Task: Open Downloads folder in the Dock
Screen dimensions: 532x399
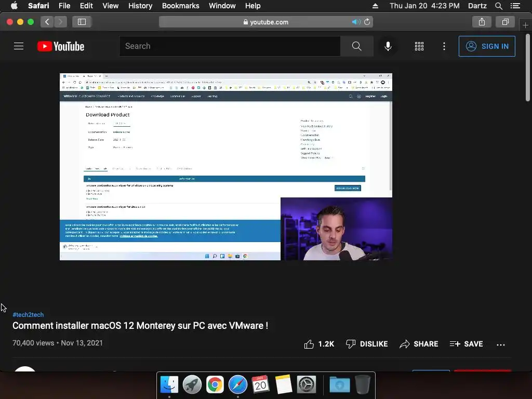Action: [340, 385]
